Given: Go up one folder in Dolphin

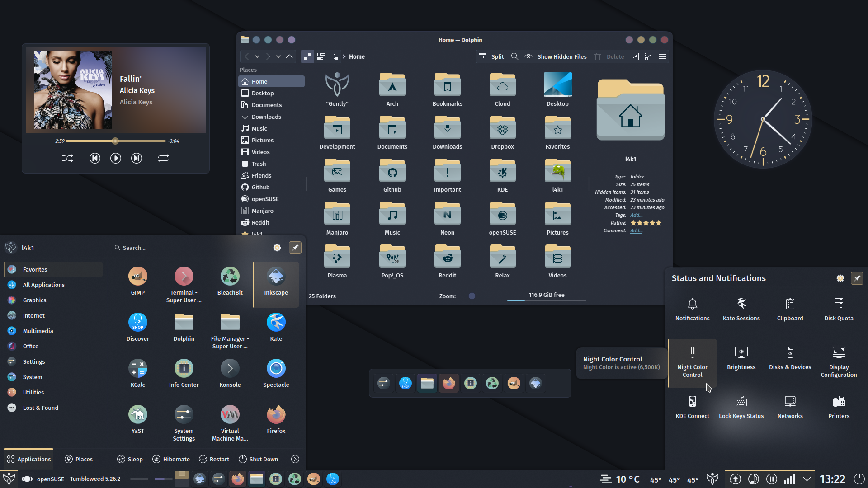Looking at the screenshot, I should click(289, 56).
